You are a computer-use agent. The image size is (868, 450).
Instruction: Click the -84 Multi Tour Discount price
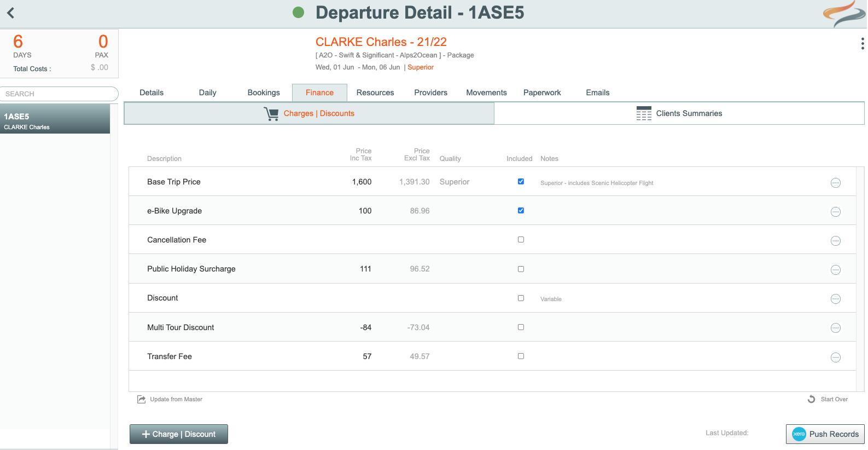pos(366,327)
